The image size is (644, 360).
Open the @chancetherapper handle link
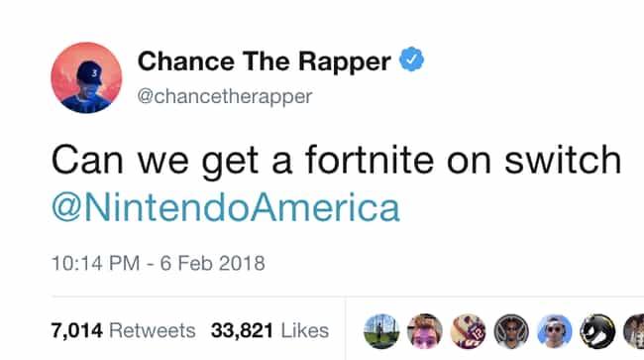coord(225,97)
